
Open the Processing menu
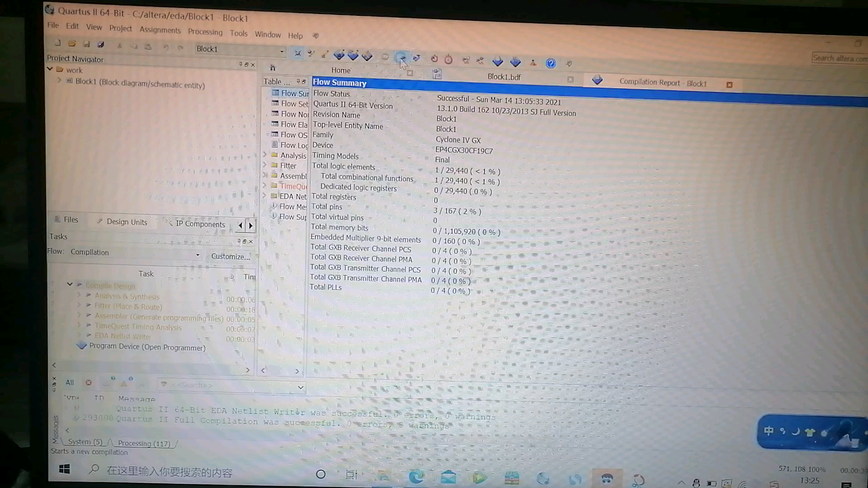205,32
